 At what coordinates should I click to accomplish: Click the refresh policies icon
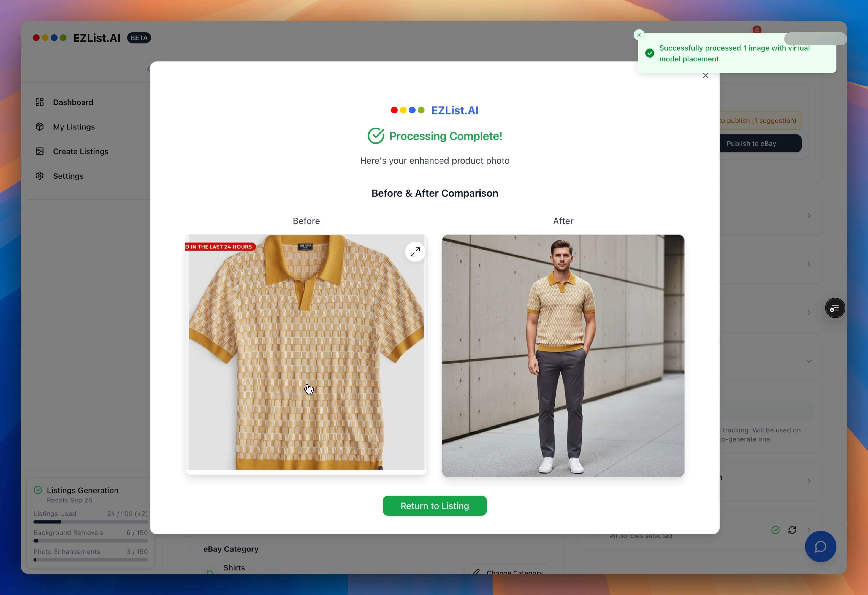[792, 530]
